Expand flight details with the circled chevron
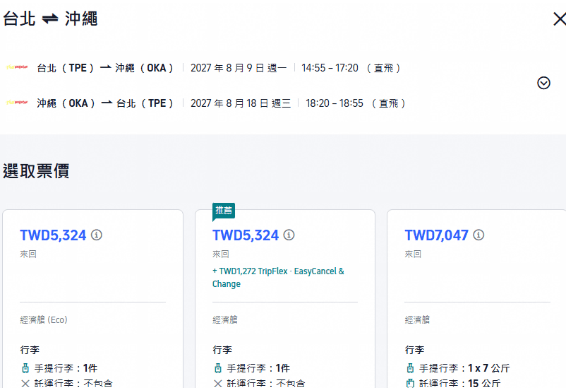 tap(543, 83)
